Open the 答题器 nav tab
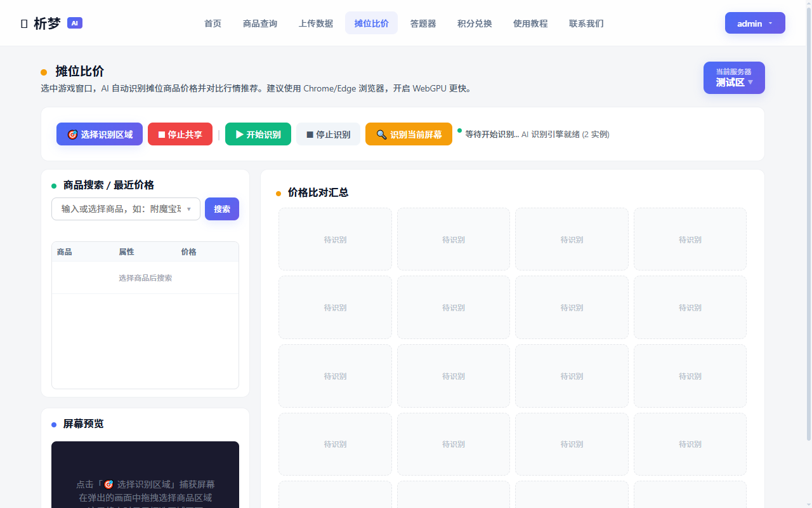 423,23
